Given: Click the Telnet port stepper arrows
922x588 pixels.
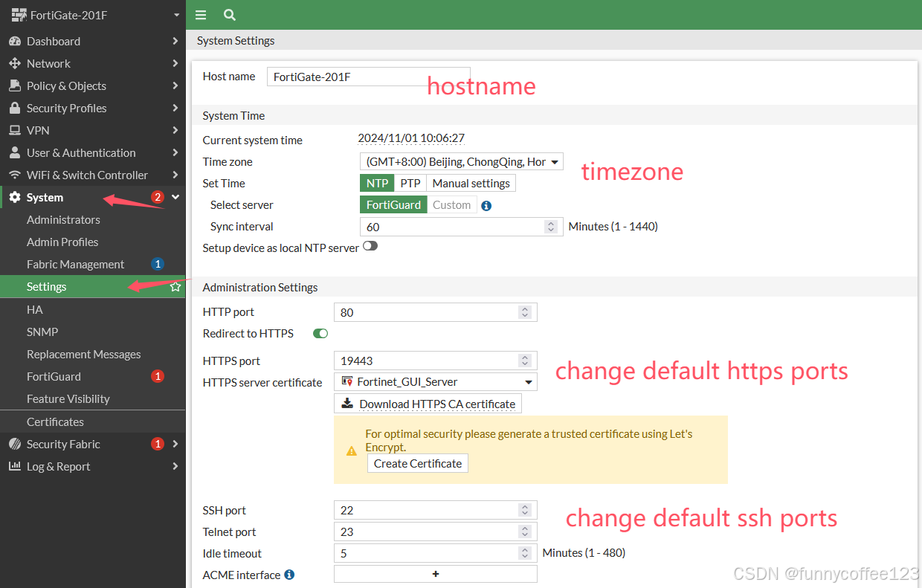Looking at the screenshot, I should [x=525, y=532].
